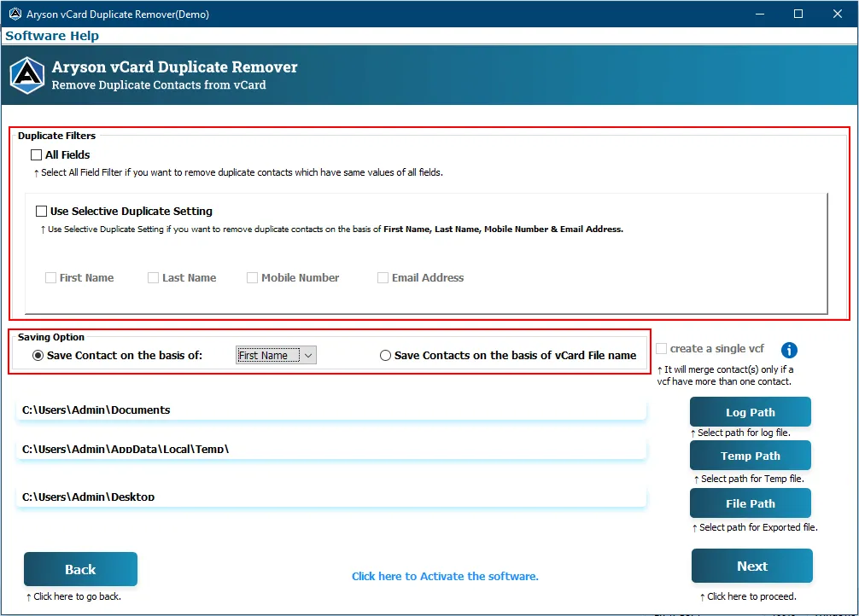Close the Aryson vCard Duplicate Remover window
859x616 pixels.
coord(837,14)
